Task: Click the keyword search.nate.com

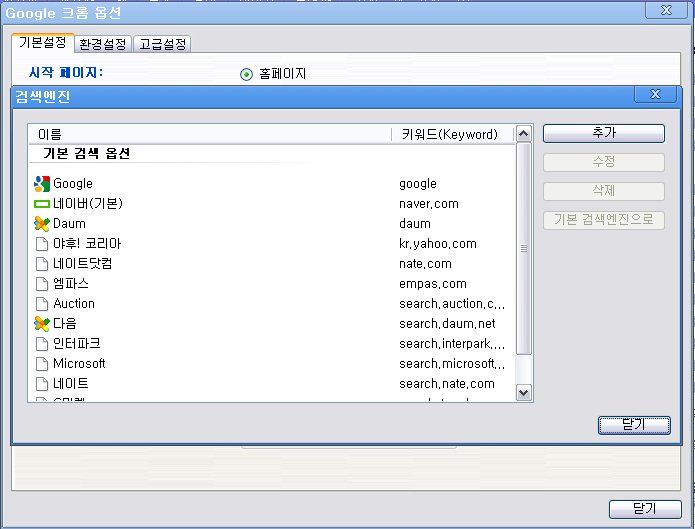Action: point(447,384)
